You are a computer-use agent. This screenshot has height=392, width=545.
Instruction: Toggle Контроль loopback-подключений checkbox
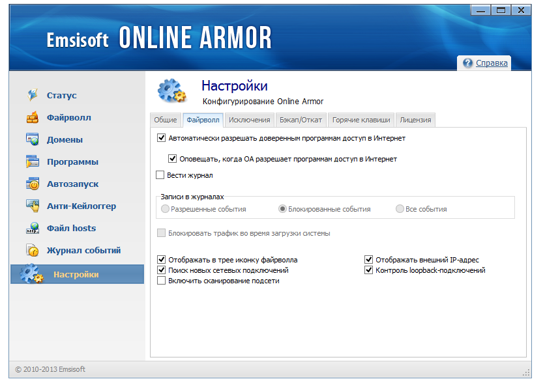tap(368, 270)
